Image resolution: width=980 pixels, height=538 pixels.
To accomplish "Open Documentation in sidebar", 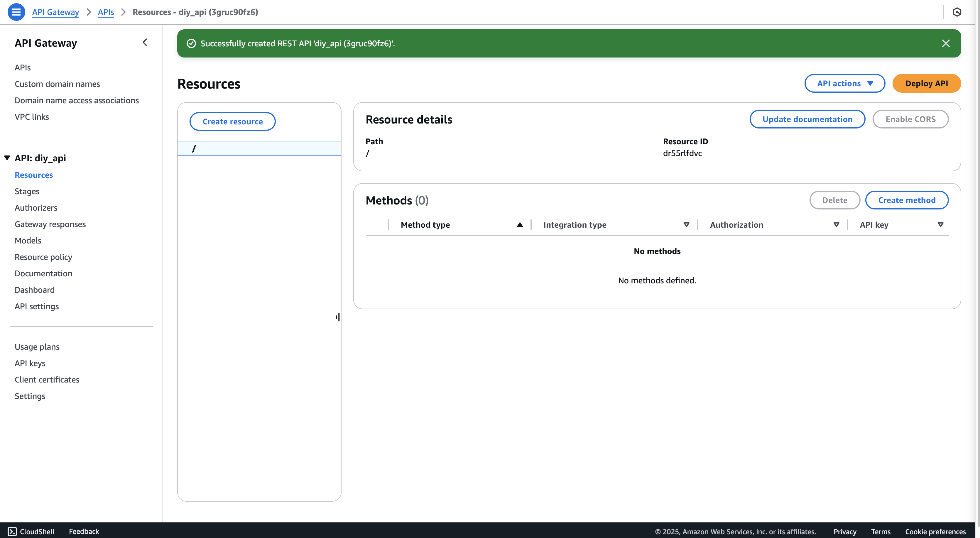I will (x=43, y=273).
